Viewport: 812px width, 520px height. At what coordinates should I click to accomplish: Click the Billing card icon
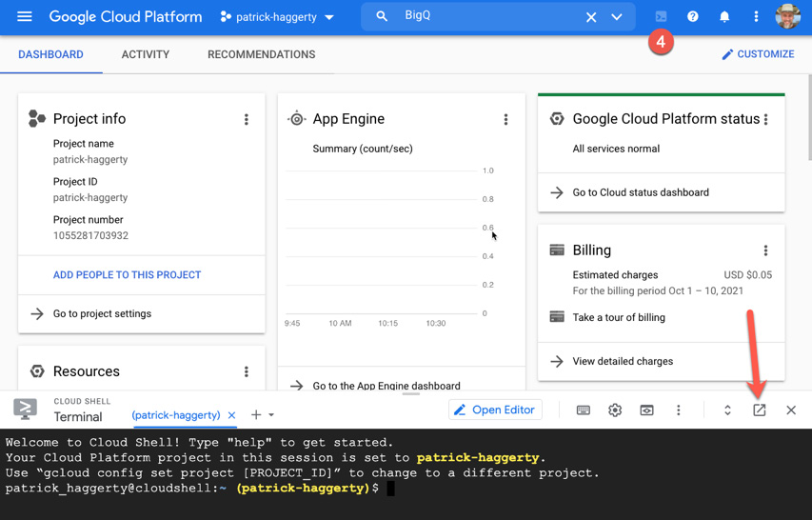tap(557, 250)
